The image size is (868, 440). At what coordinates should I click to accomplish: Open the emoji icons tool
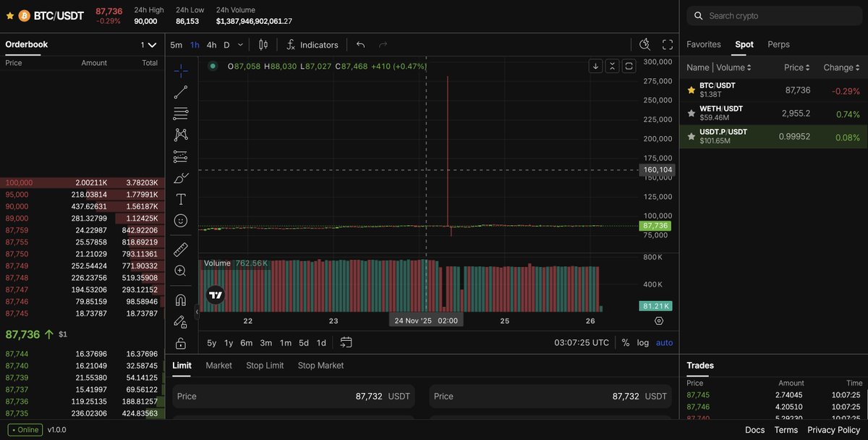tap(181, 221)
